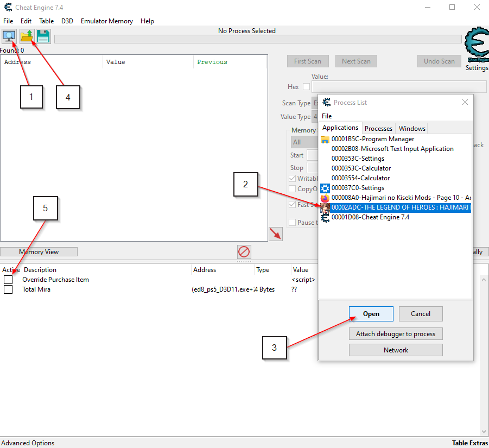Switch to the Windows tab

click(x=412, y=129)
